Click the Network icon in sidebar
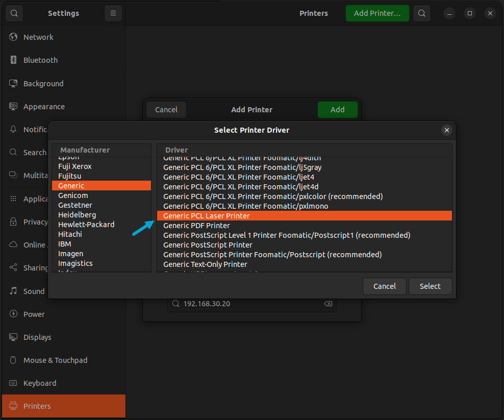 pyautogui.click(x=13, y=37)
